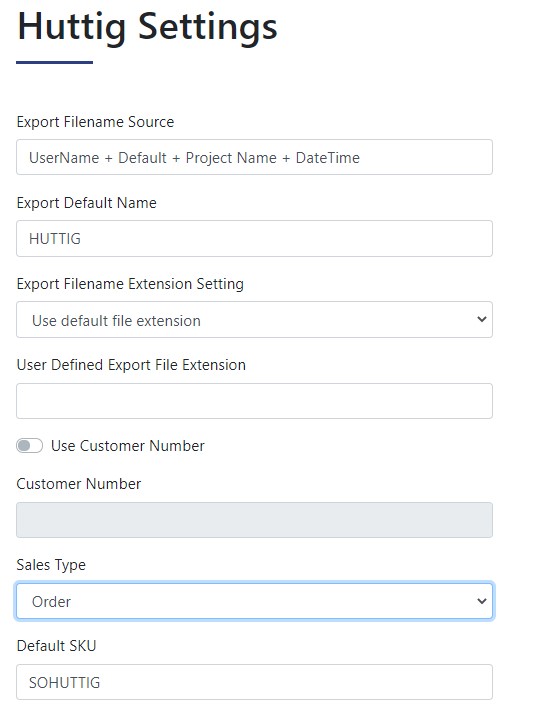Click the 'User Defined Export File Extension' label

(x=131, y=365)
